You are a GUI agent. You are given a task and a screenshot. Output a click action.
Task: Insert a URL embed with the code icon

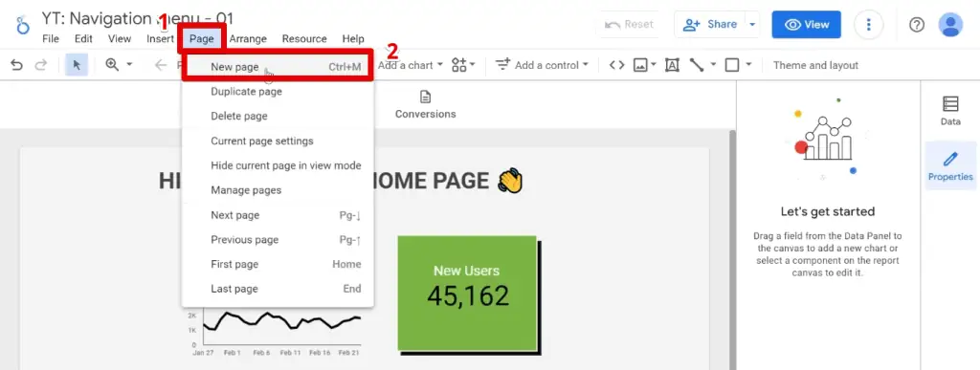tap(617, 65)
